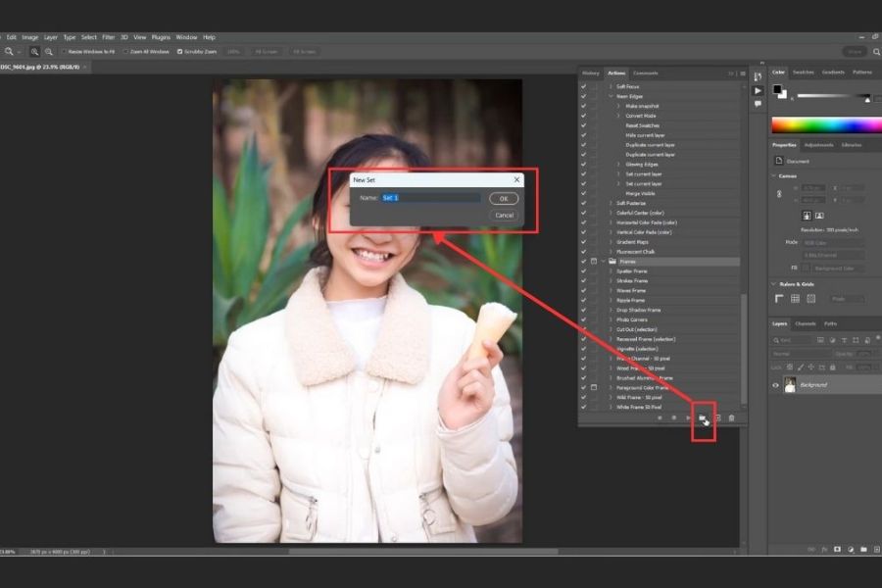Open the Actions play button panel icon
882x588 pixels.
coord(758,90)
